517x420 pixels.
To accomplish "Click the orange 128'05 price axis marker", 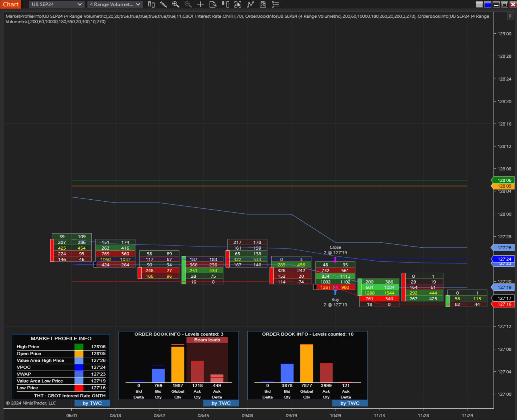I will click(x=503, y=186).
